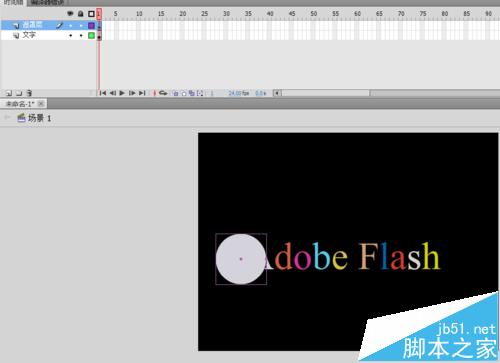Image resolution: width=500 pixels, height=363 pixels.
Task: Play the timeline animation
Action: tap(122, 93)
